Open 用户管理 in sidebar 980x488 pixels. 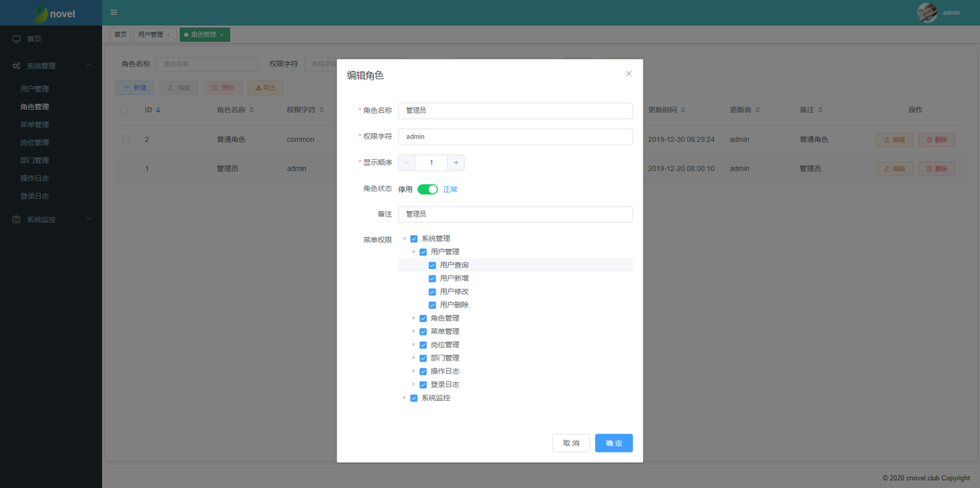point(35,89)
